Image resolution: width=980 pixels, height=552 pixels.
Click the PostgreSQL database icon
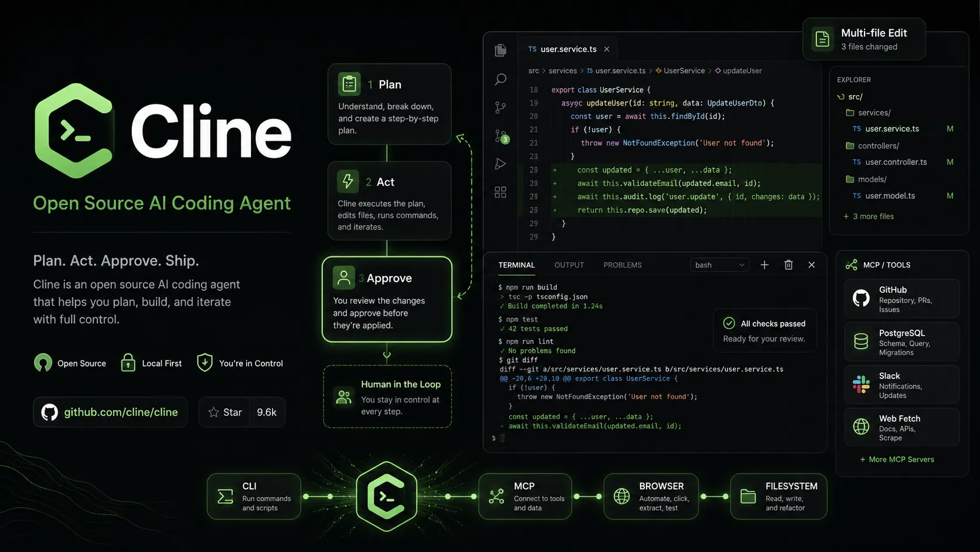tap(861, 341)
